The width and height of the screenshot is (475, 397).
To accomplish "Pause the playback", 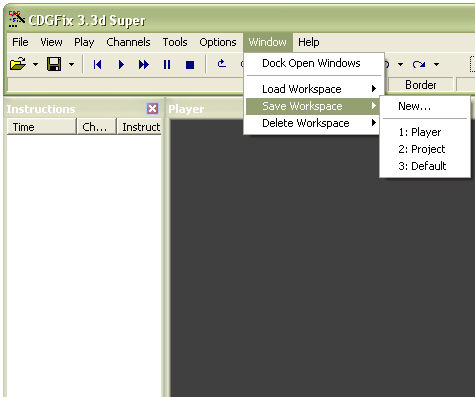I will click(x=167, y=64).
